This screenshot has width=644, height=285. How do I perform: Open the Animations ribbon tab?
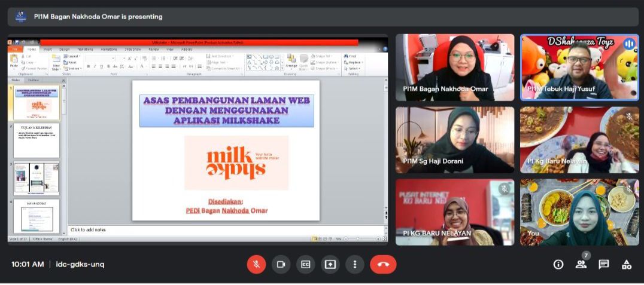click(109, 49)
